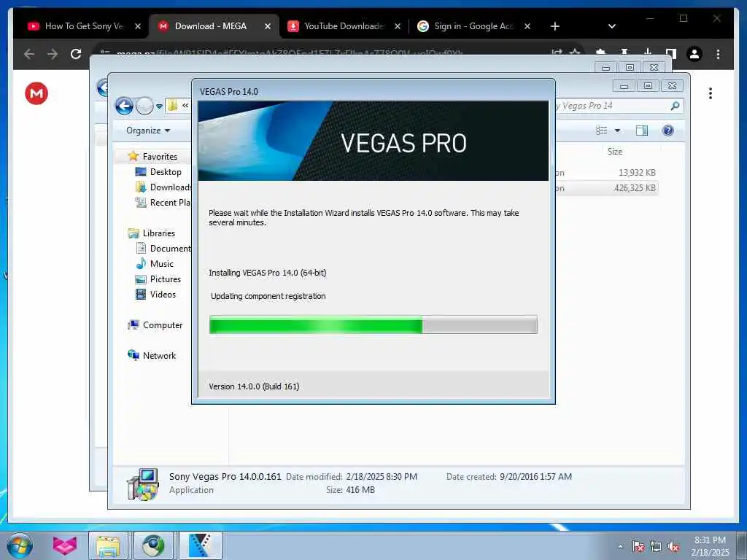Open Downloads in the navigation pane
Viewport: 747px width, 560px height.
pyautogui.click(x=163, y=187)
